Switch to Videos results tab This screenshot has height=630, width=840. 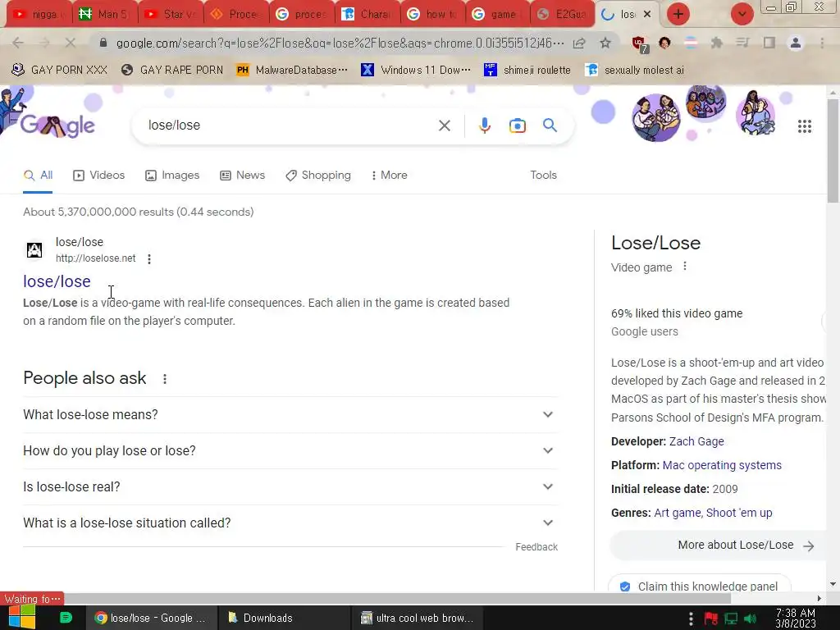point(99,176)
